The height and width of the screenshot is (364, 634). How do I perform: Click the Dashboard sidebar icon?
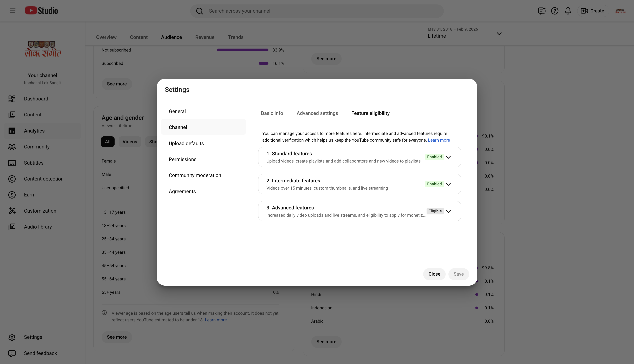click(12, 99)
